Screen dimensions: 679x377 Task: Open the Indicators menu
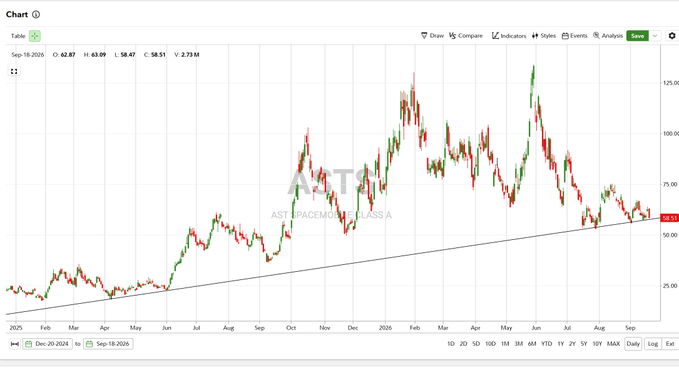point(509,35)
